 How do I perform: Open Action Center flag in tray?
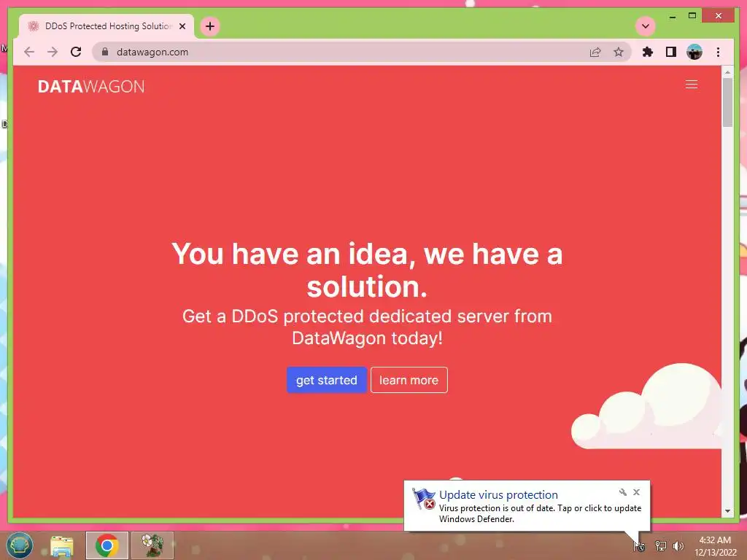point(639,546)
